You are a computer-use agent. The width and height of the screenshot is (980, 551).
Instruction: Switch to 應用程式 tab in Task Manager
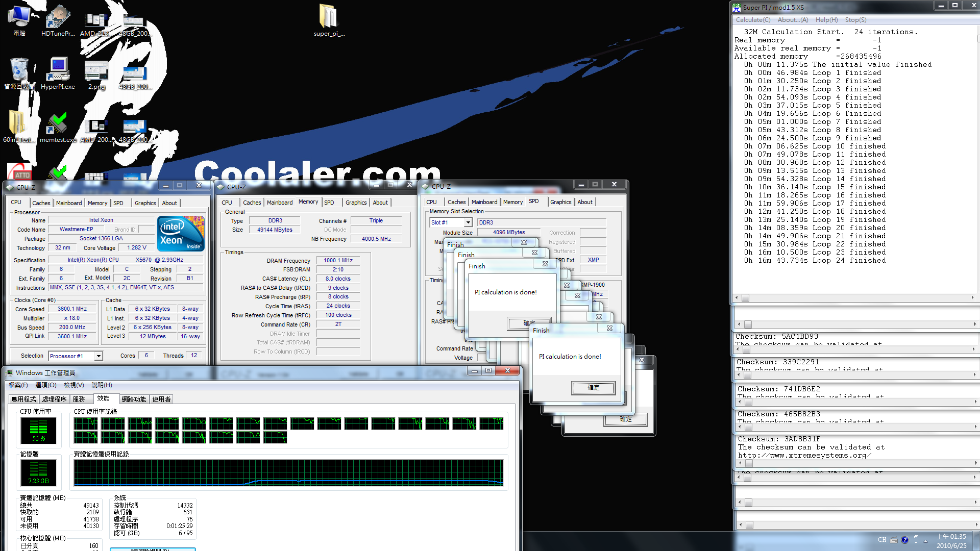pos(24,399)
